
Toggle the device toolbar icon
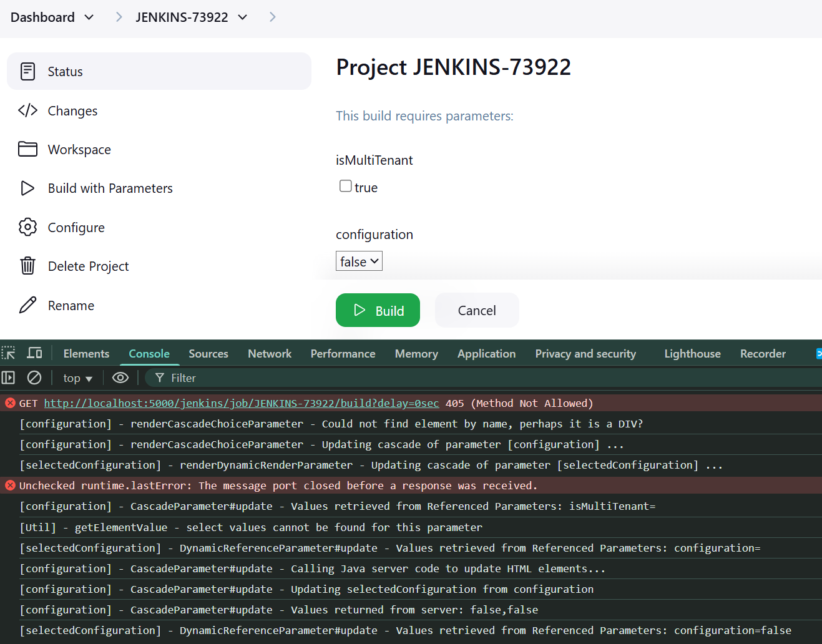(34, 353)
